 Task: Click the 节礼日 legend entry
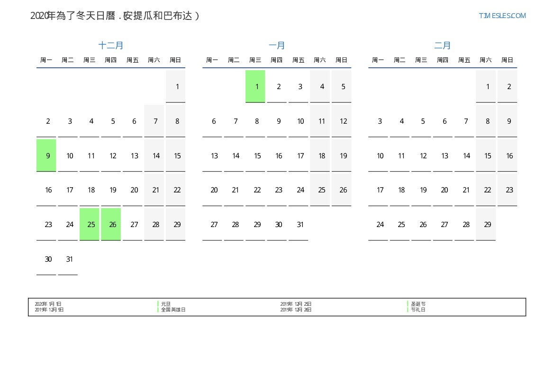(x=418, y=310)
